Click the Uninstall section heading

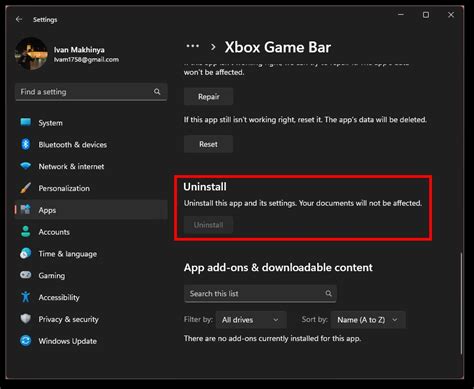(x=205, y=187)
